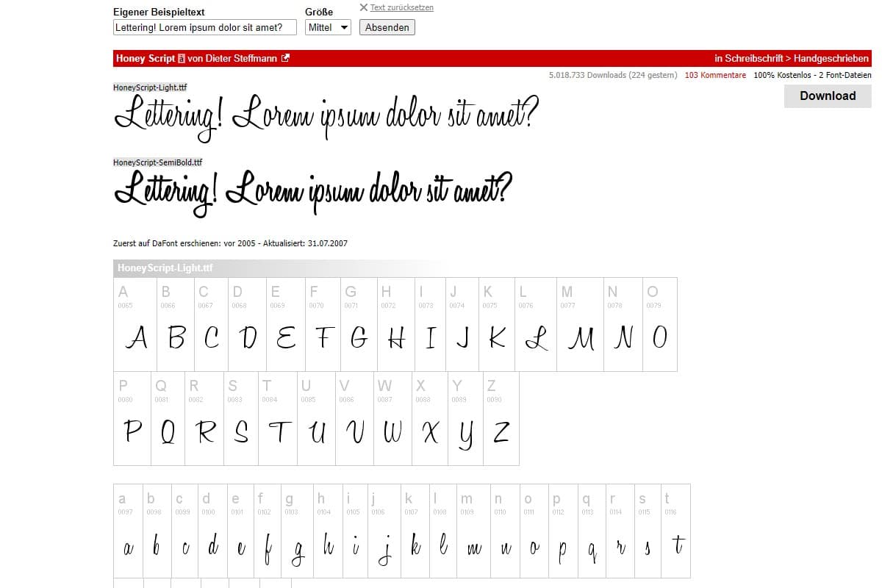Click the HoneyScript-SemiBold.ttf file label

[x=157, y=162]
